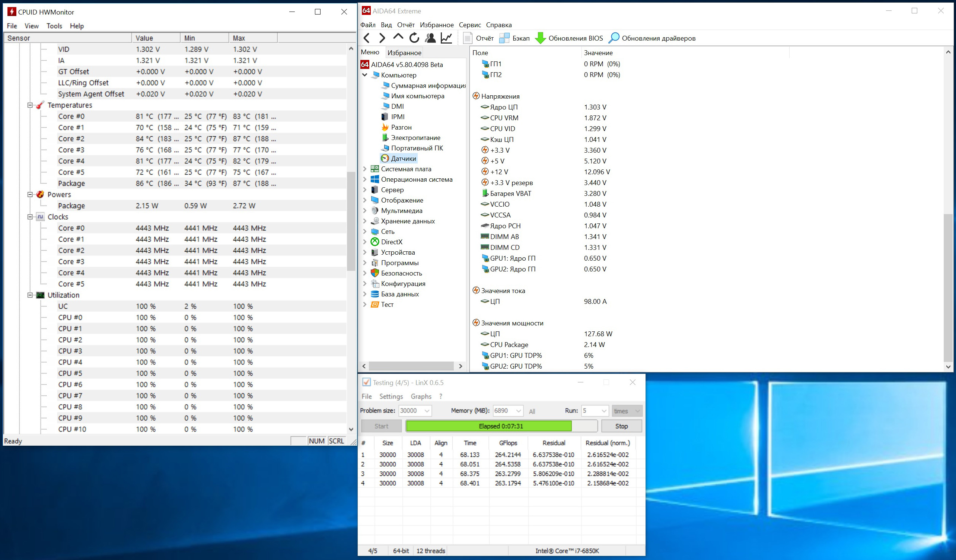Click AIDA64 back navigation arrow
This screenshot has width=956, height=560.
(x=366, y=38)
